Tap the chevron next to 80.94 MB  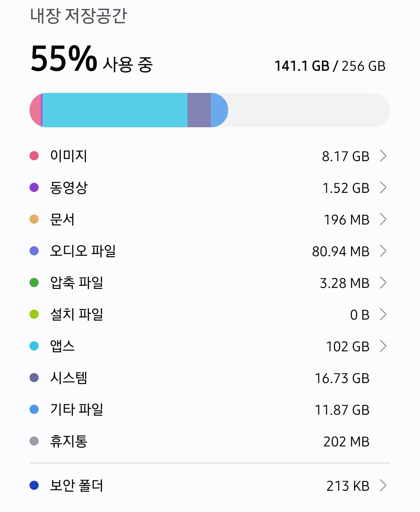(x=383, y=251)
